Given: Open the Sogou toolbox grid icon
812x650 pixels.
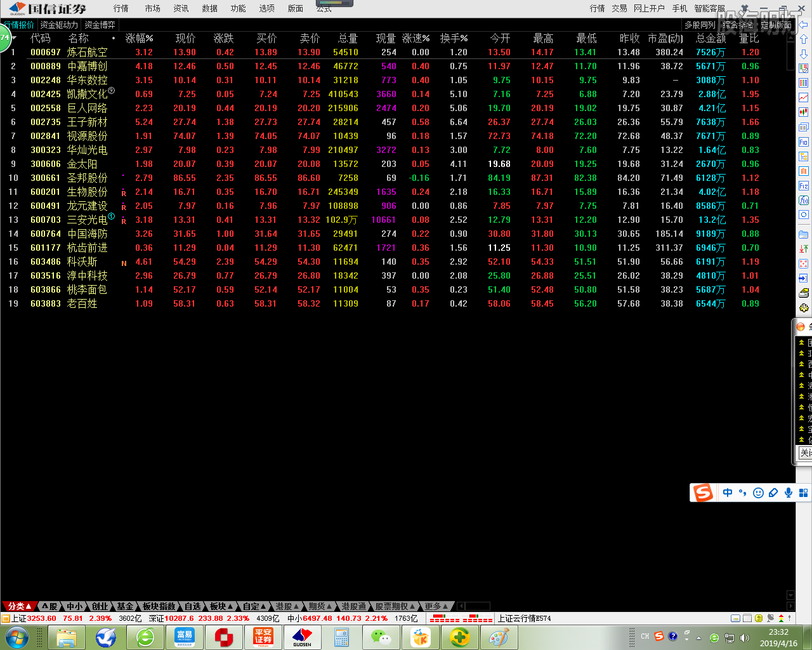Looking at the screenshot, I should click(803, 493).
